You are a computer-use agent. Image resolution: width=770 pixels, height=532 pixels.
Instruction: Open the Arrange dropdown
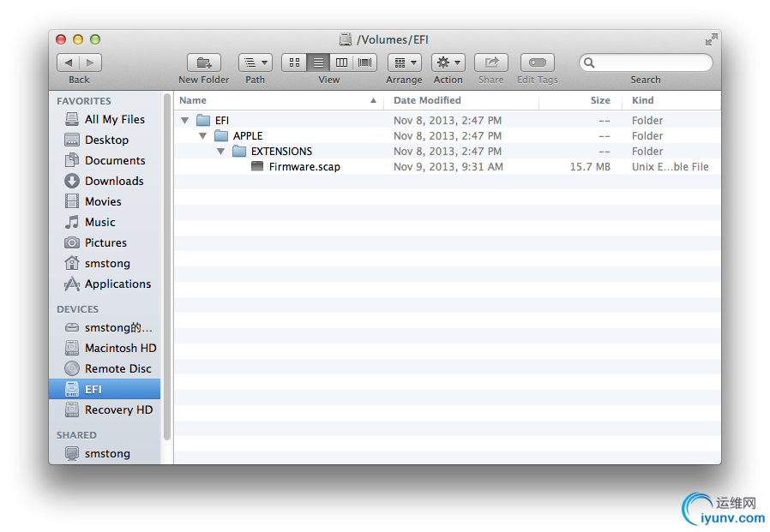click(x=405, y=63)
